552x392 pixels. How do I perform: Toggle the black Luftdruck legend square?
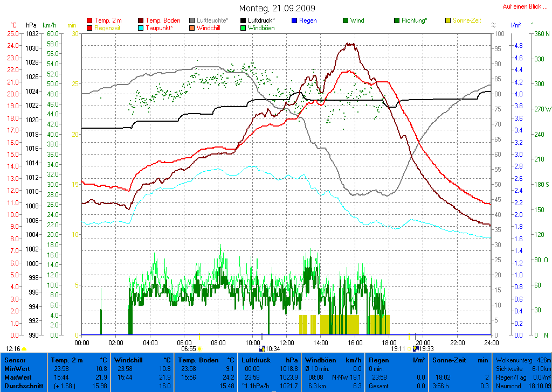click(243, 21)
